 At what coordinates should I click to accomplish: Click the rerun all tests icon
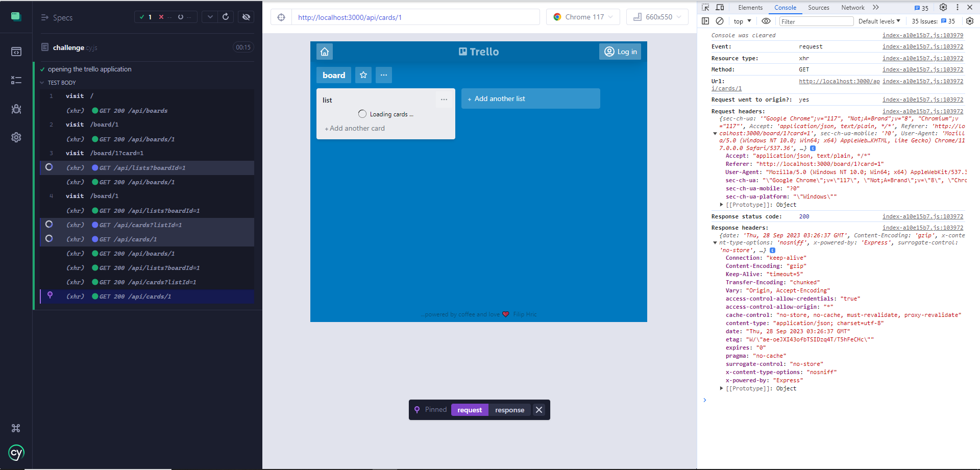226,17
